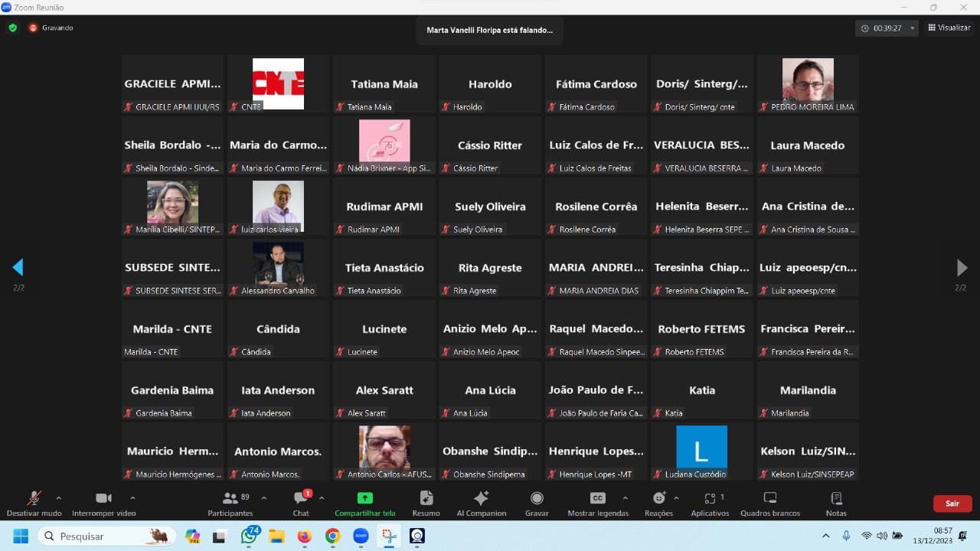The height and width of the screenshot is (551, 980).
Task: Open the Aplicativos apps panel
Action: point(710,504)
